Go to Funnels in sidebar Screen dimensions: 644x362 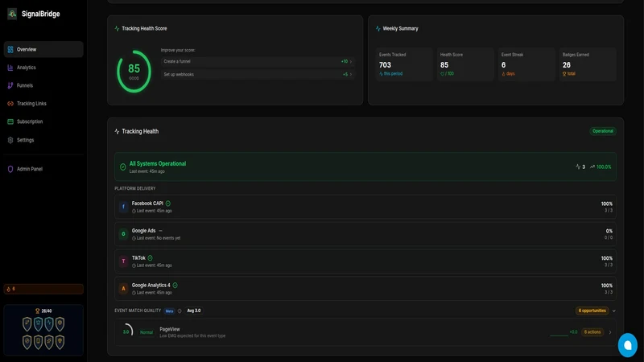43,85
